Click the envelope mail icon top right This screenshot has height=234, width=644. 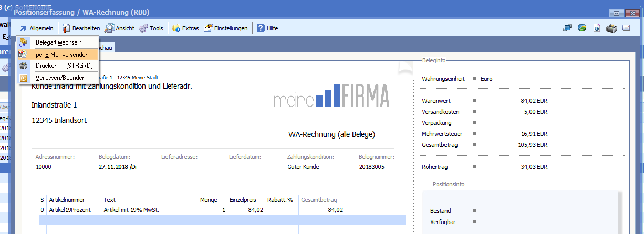(x=626, y=28)
